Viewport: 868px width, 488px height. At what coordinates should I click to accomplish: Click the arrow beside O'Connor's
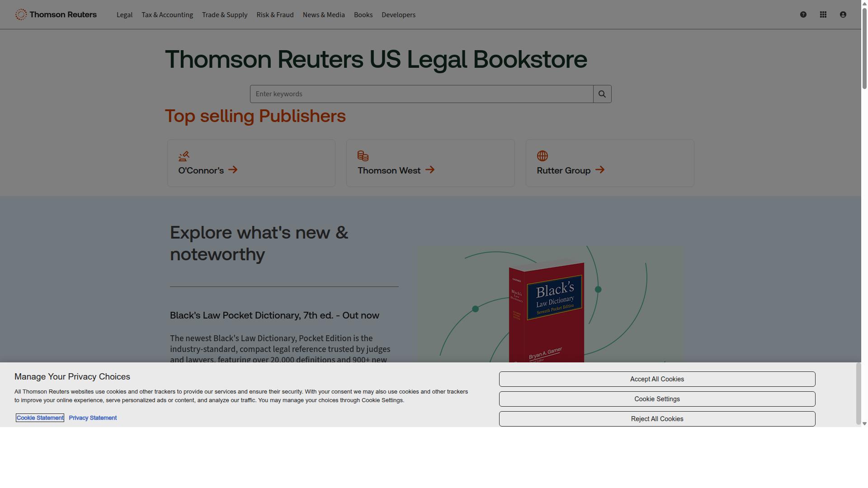tap(233, 170)
